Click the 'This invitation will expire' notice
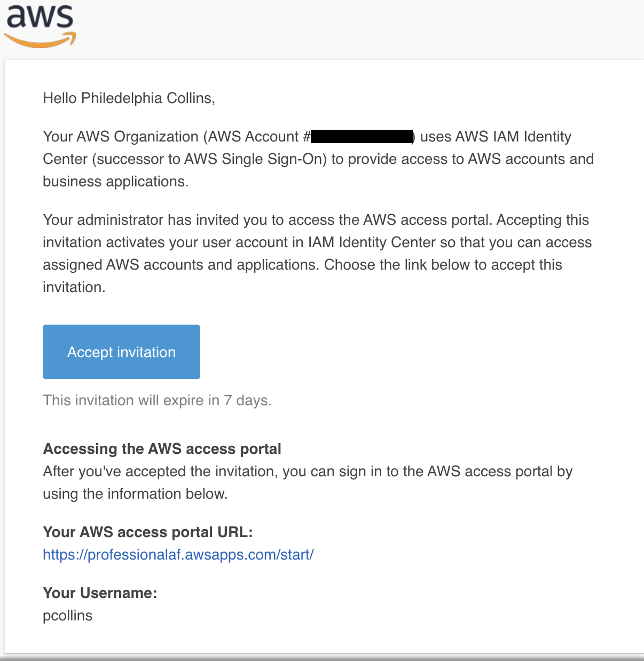Image resolution: width=644 pixels, height=661 pixels. click(157, 400)
